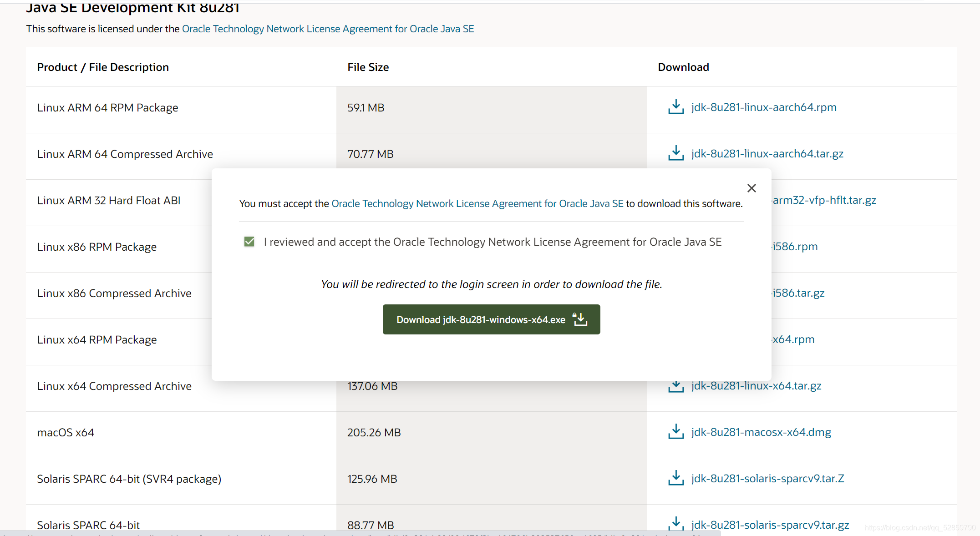Click download icon for solaris-sparcv9.tar.gz
The image size is (980, 536).
pos(676,524)
